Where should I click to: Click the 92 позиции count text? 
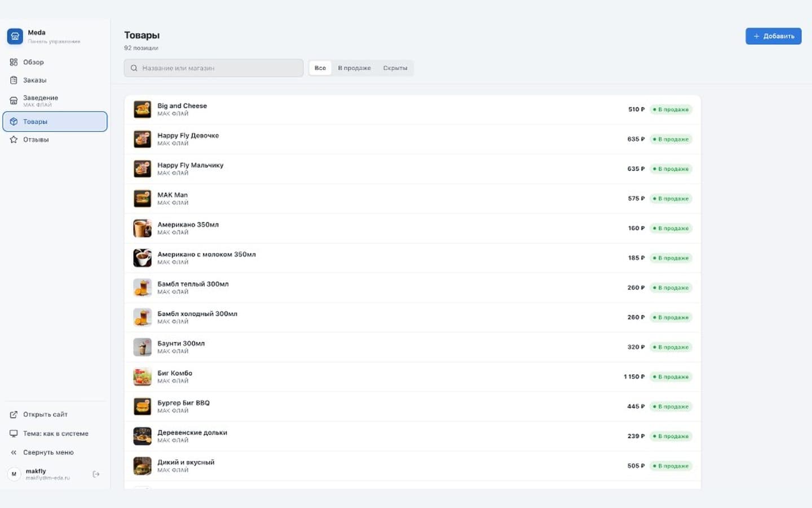pos(141,48)
